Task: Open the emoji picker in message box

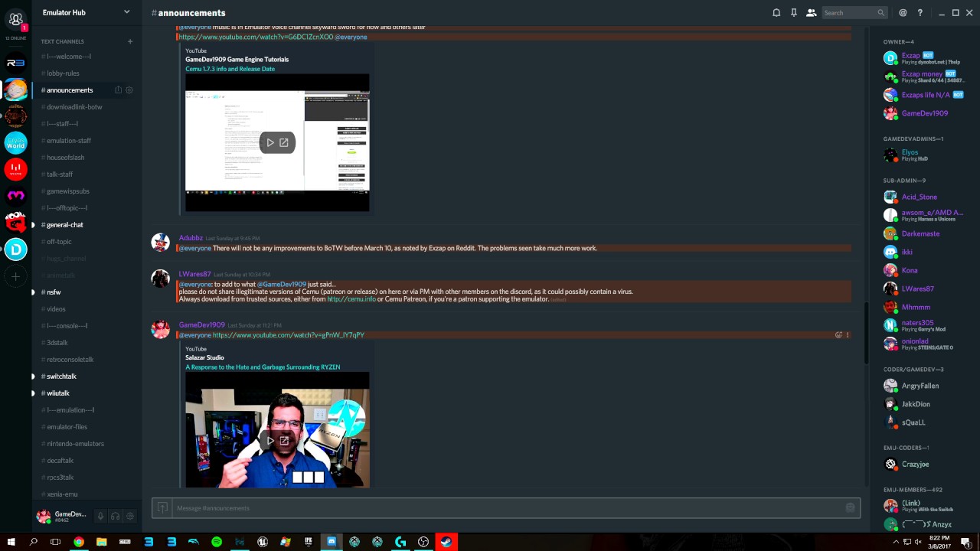Action: coord(850,508)
